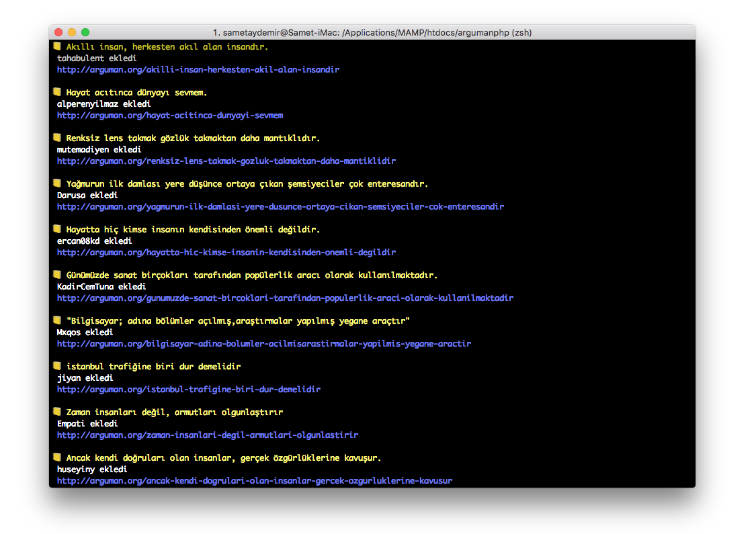
Task: Open the renksiz-lens-takmak-gozluk link
Action: point(226,161)
